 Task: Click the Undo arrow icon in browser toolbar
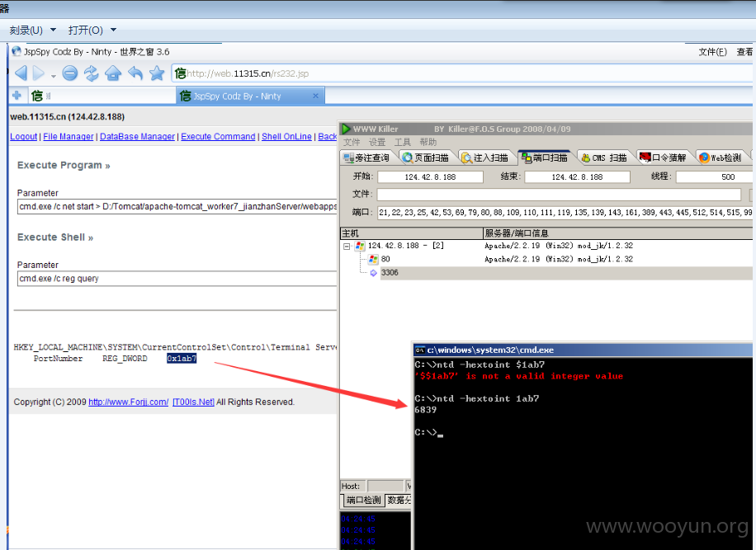coord(135,73)
